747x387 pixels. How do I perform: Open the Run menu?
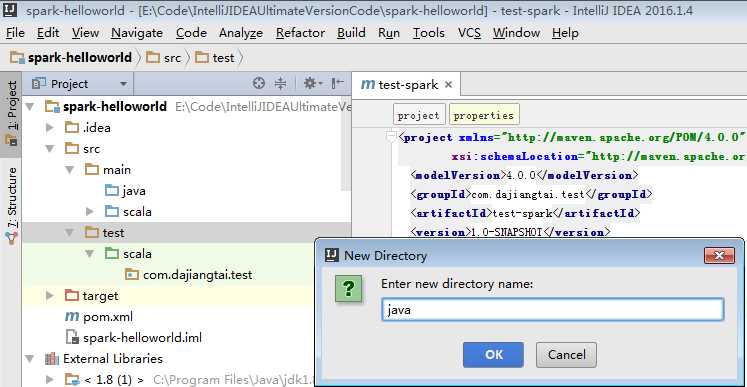click(x=389, y=33)
